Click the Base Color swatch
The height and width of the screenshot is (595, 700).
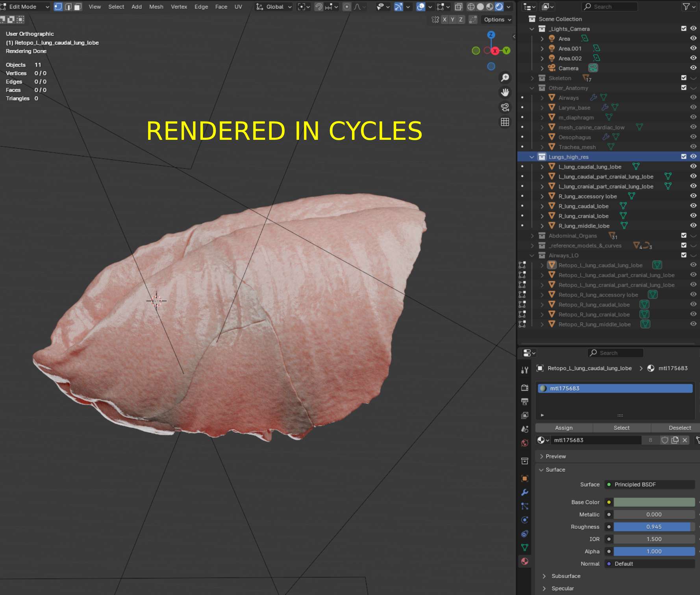[x=654, y=502]
